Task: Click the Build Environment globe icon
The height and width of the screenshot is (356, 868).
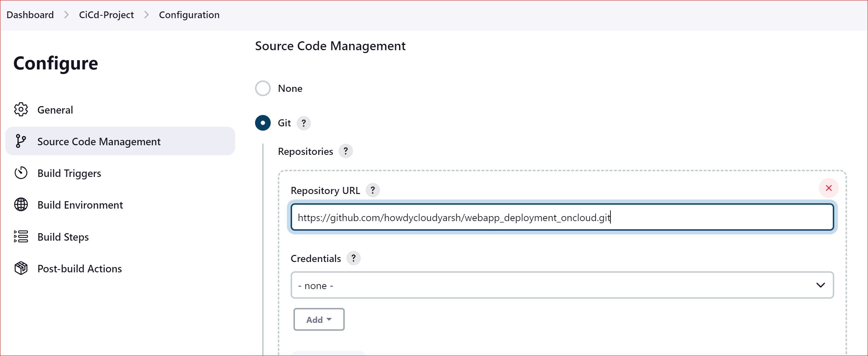Action: pos(21,205)
